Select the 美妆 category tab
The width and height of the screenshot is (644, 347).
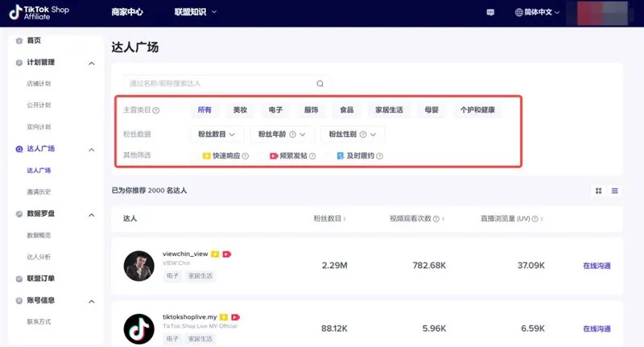(240, 110)
